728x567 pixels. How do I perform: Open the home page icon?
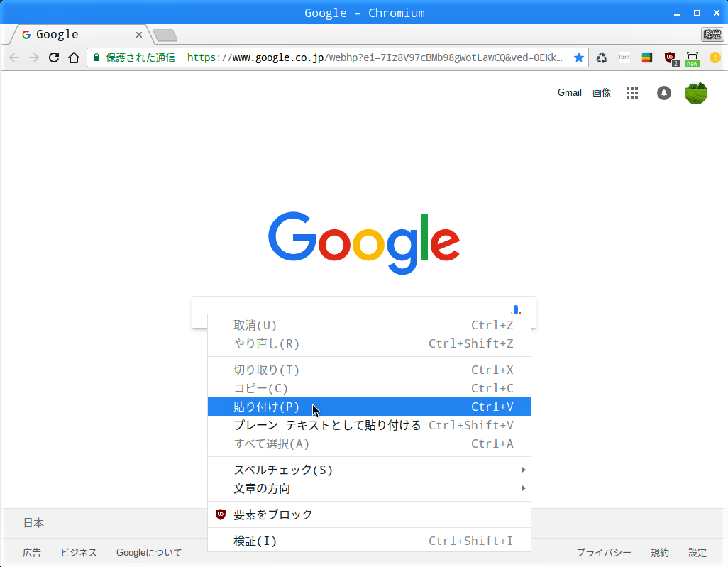pyautogui.click(x=74, y=57)
